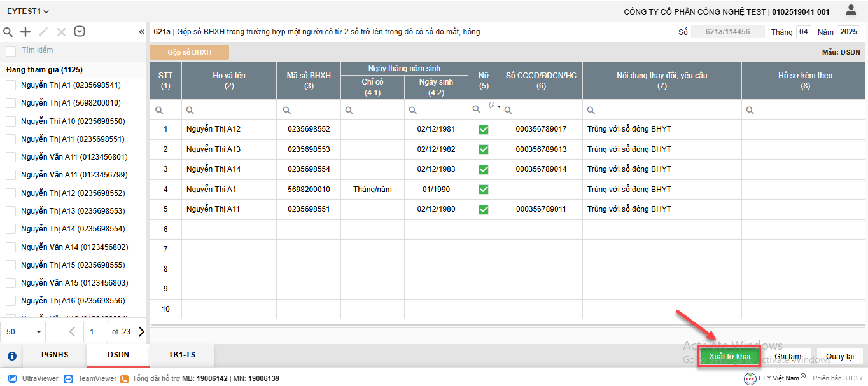The width and height of the screenshot is (868, 386).
Task: Go to next page in employee list
Action: pos(141,331)
